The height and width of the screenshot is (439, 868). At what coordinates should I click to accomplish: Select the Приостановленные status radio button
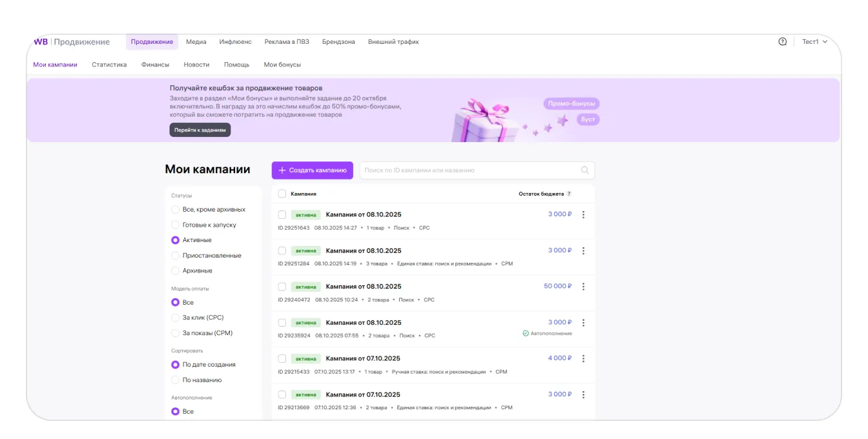[176, 256]
